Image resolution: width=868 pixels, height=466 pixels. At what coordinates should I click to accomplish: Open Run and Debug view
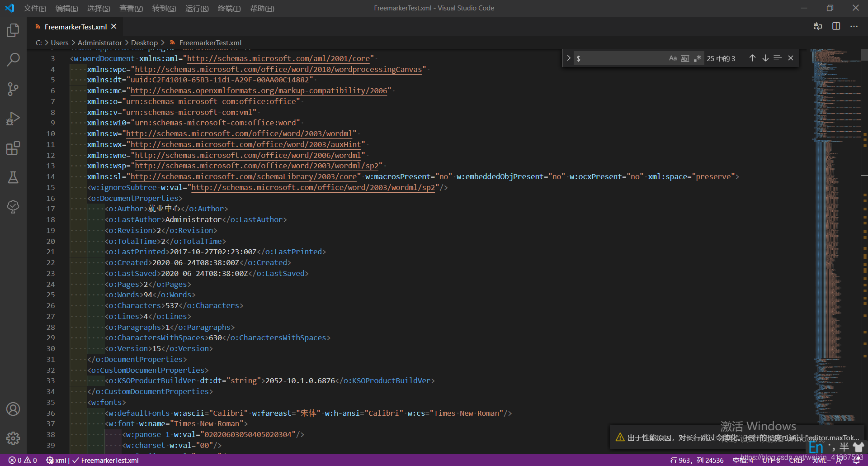[13, 119]
